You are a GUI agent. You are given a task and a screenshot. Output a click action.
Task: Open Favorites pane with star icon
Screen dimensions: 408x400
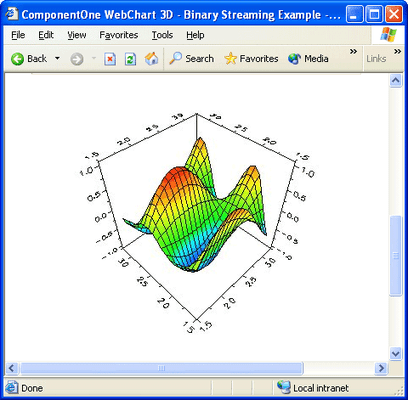(x=230, y=59)
